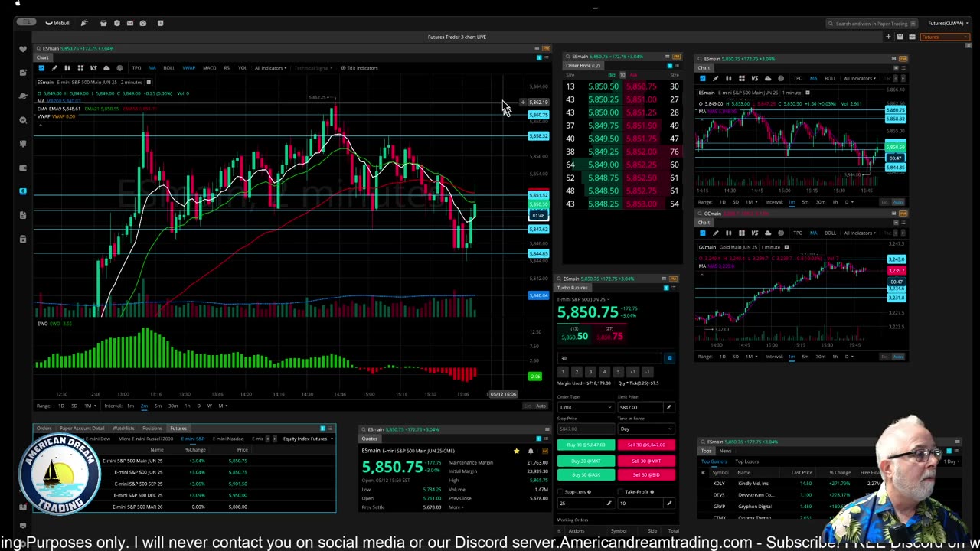Open the Order Type Limit dropdown
This screenshot has width=980, height=551.
585,407
